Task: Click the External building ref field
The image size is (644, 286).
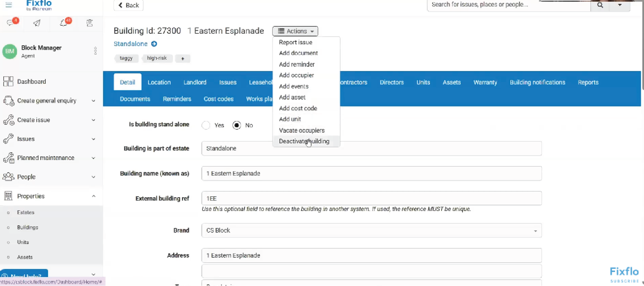Action: click(x=371, y=199)
